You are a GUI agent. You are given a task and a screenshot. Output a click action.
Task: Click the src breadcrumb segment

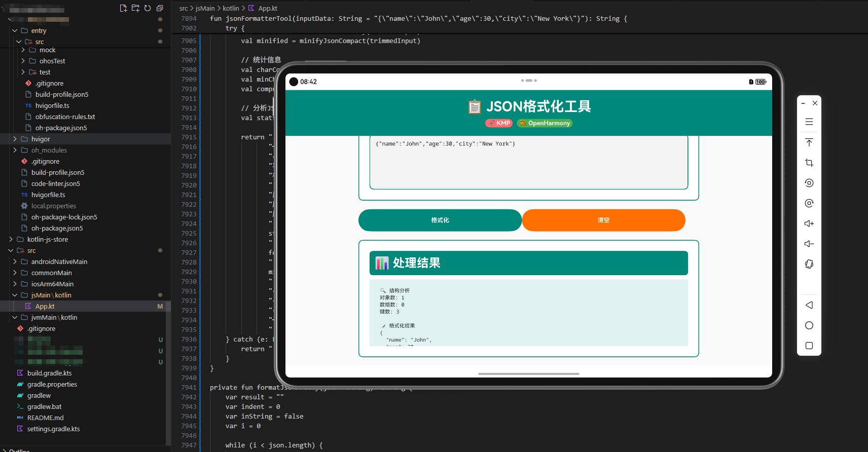click(184, 8)
